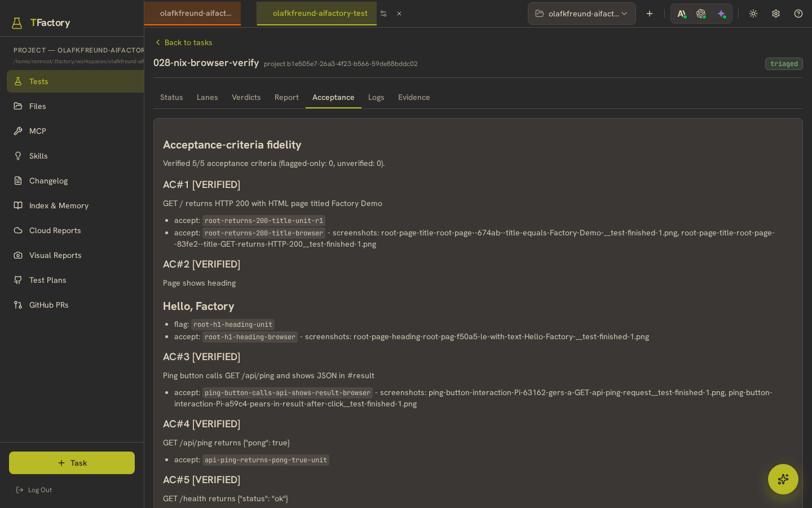Click the TFactory flask logo
This screenshot has width=812, height=508.
pos(17,23)
